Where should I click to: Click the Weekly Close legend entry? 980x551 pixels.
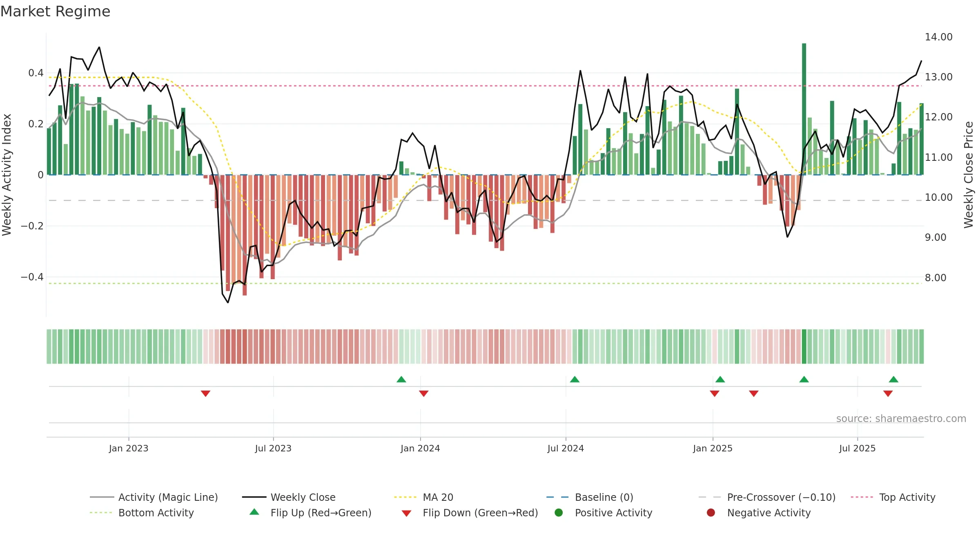pos(289,497)
